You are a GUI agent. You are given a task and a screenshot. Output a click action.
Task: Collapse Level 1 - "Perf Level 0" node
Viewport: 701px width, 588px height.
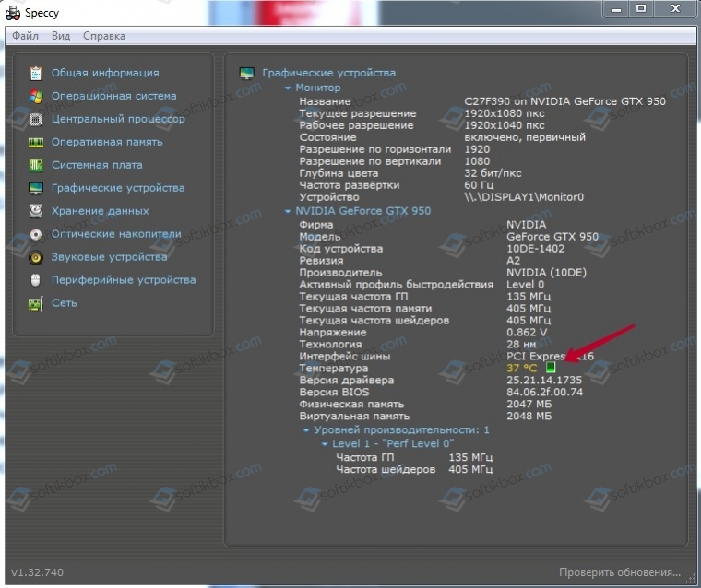pos(325,444)
